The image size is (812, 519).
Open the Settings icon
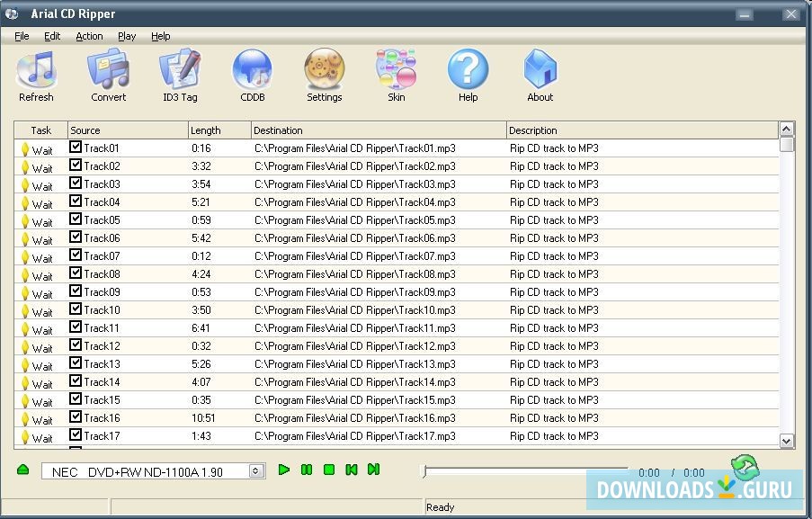[x=325, y=69]
